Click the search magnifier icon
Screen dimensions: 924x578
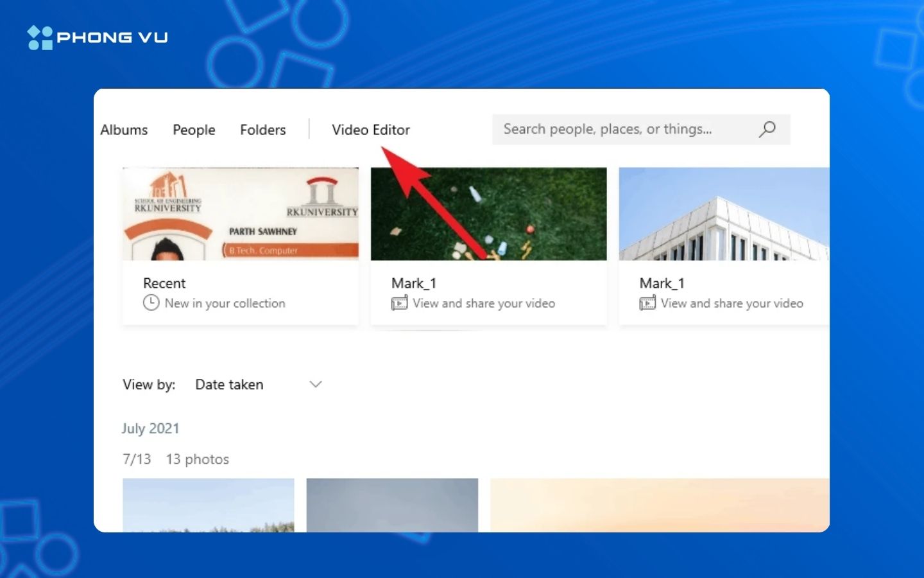767,129
